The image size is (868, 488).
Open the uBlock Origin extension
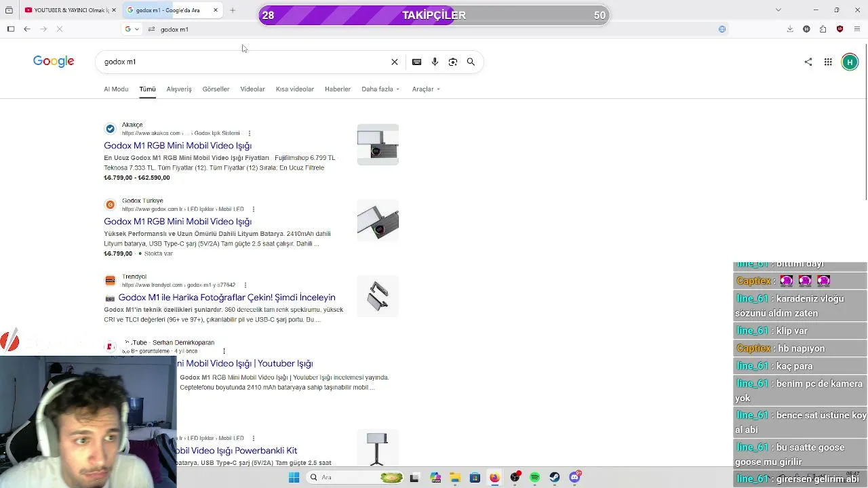pos(840,29)
